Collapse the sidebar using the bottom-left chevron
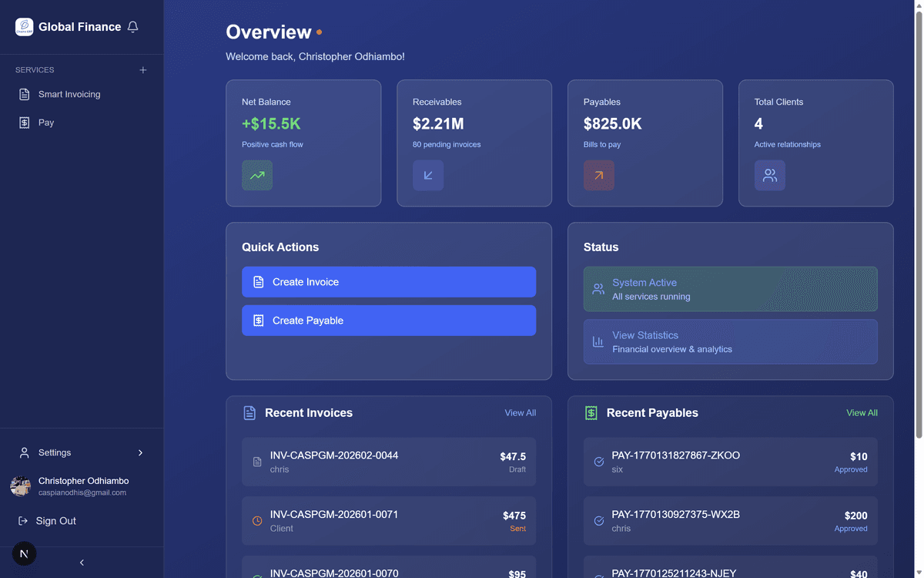 [x=82, y=562]
